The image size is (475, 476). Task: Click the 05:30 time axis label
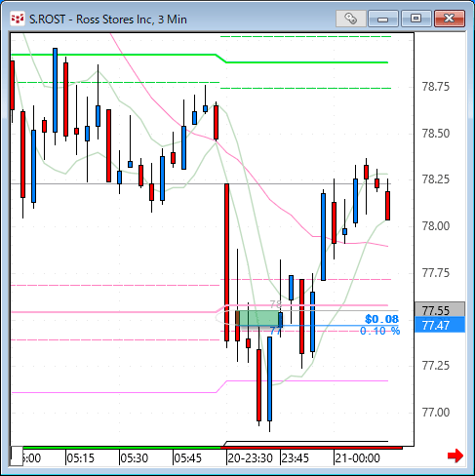pyautogui.click(x=134, y=458)
